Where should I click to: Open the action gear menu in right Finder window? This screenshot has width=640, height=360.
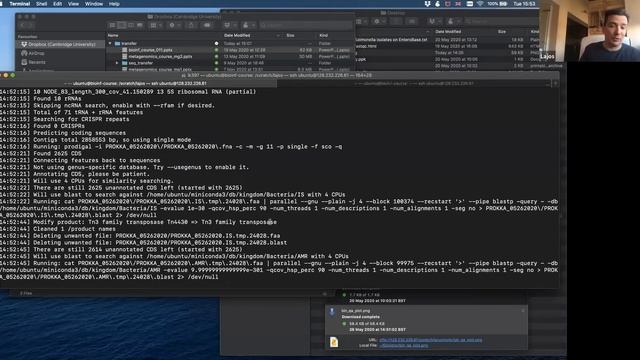379,21
